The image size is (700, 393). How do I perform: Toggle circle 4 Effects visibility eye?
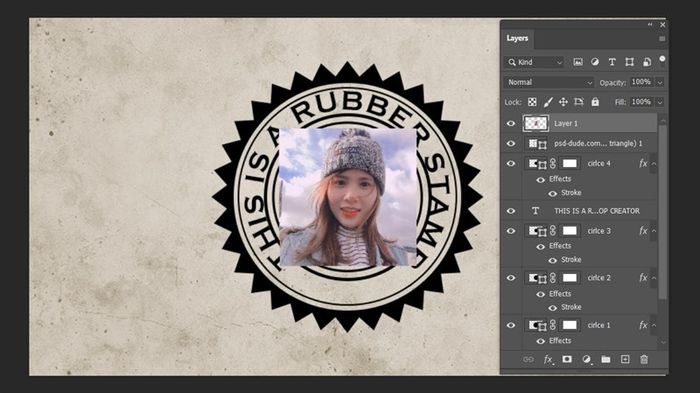pos(541,180)
